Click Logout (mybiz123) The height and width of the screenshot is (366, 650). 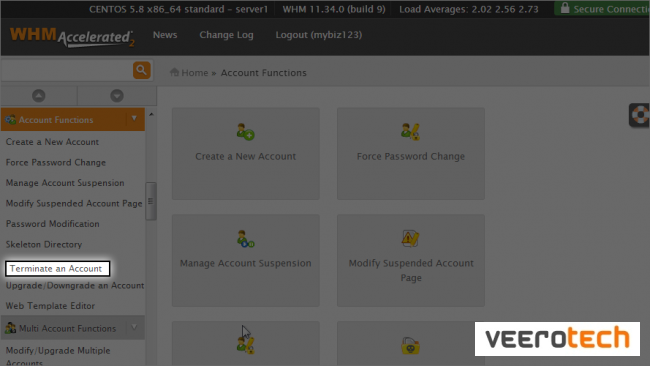319,35
